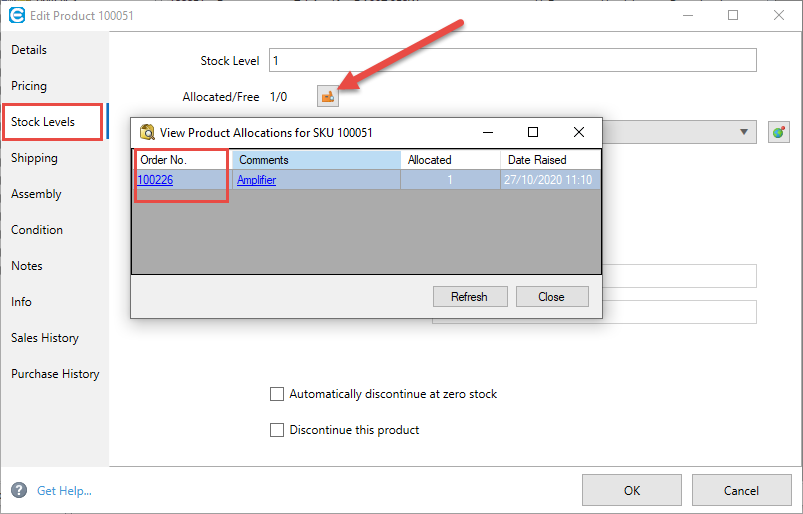803x514 pixels.
Task: Open the Amplifier comment link
Action: click(x=256, y=180)
